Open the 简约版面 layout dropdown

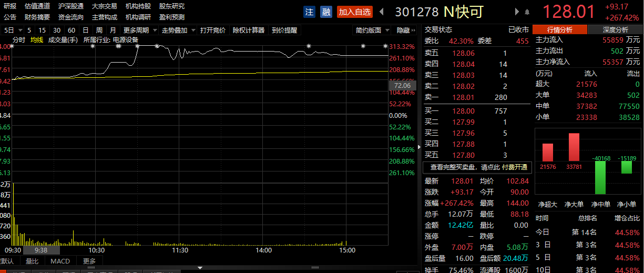(x=372, y=30)
